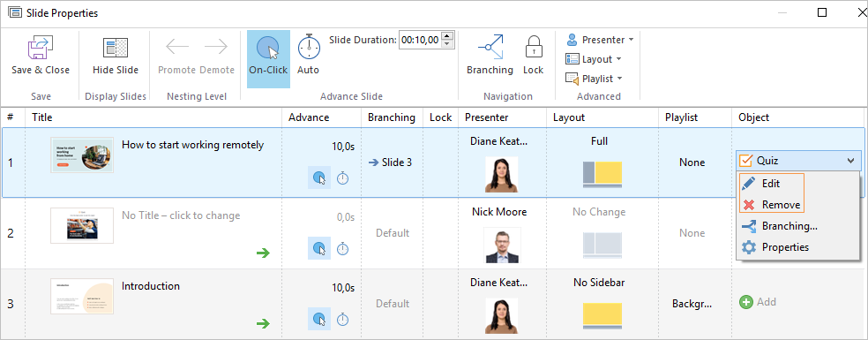
Task: Click the Auto advance stopwatch icon
Action: click(309, 47)
